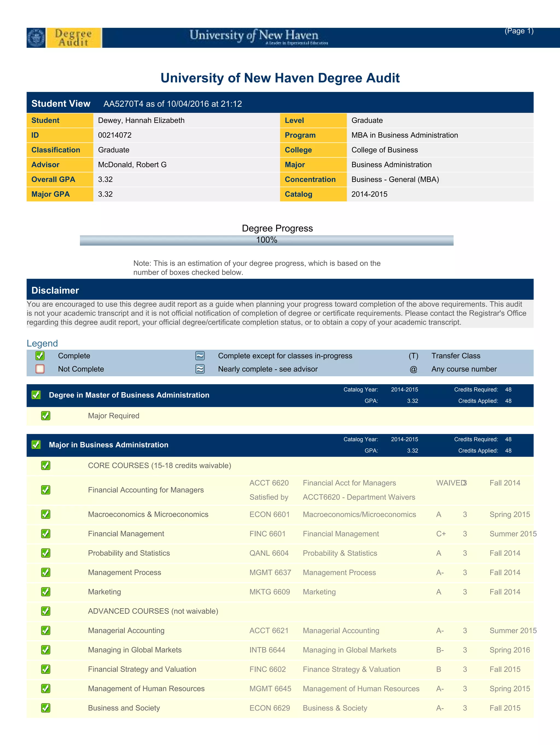The height and width of the screenshot is (745, 560).
Task: Click the Major in Business Administration header
Action: click(108, 445)
